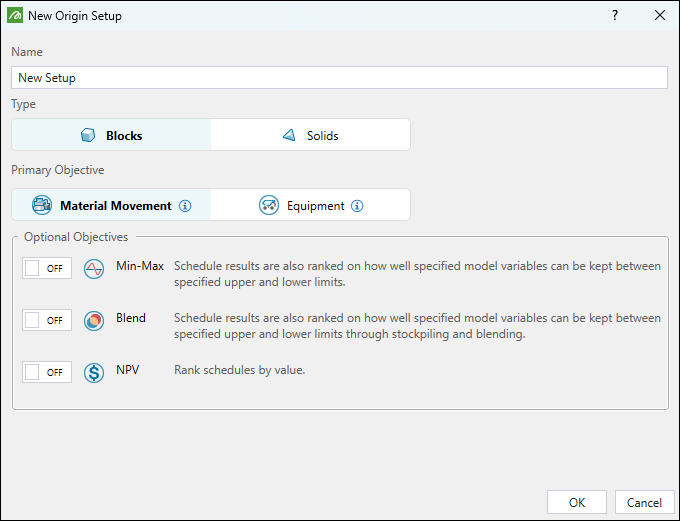Screen dimensions: 680x521
Task: Click the Min-Max waveform icon
Action: click(94, 268)
